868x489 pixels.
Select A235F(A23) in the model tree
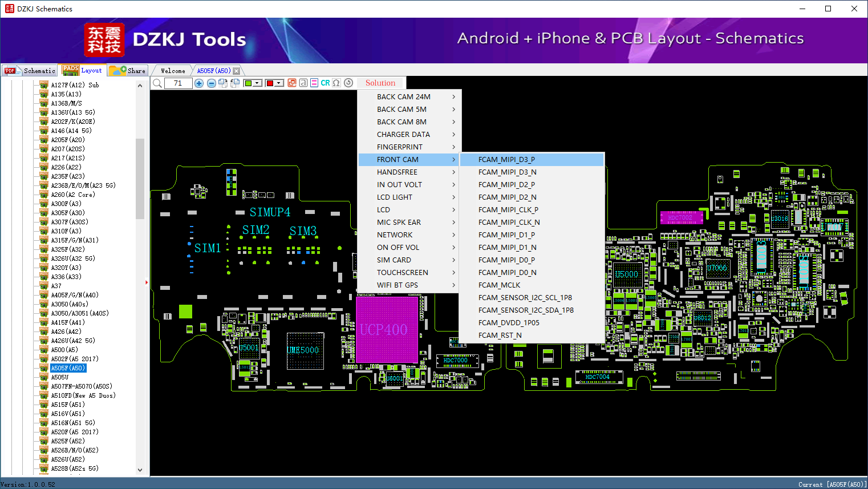pyautogui.click(x=68, y=176)
